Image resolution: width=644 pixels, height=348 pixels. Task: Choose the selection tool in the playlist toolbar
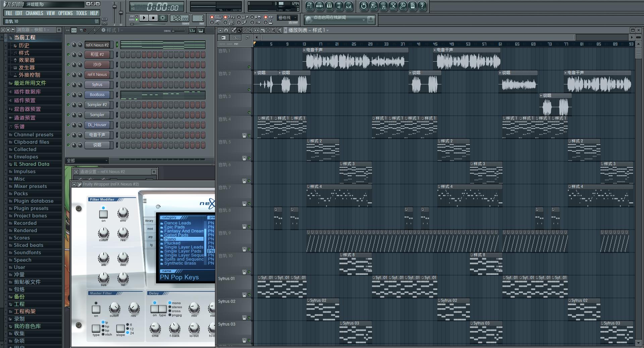(x=268, y=30)
